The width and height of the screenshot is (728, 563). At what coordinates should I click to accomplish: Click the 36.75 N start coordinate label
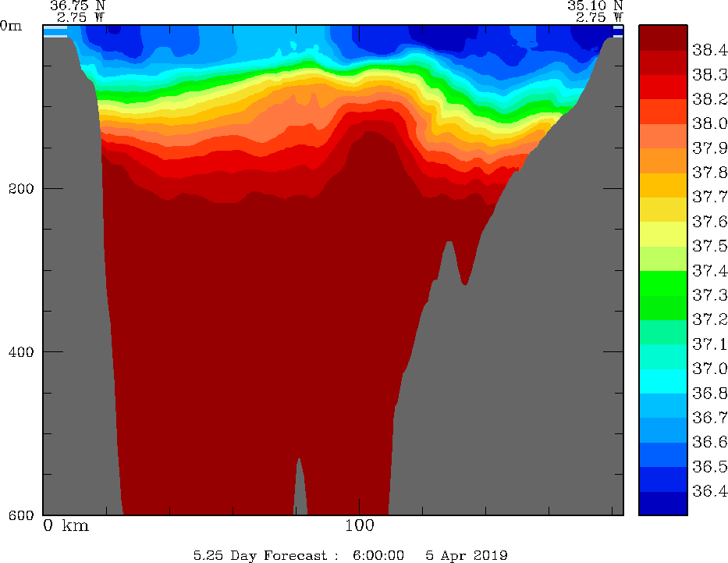tap(77, 5)
